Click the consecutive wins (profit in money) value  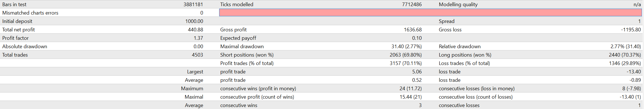click(x=411, y=89)
